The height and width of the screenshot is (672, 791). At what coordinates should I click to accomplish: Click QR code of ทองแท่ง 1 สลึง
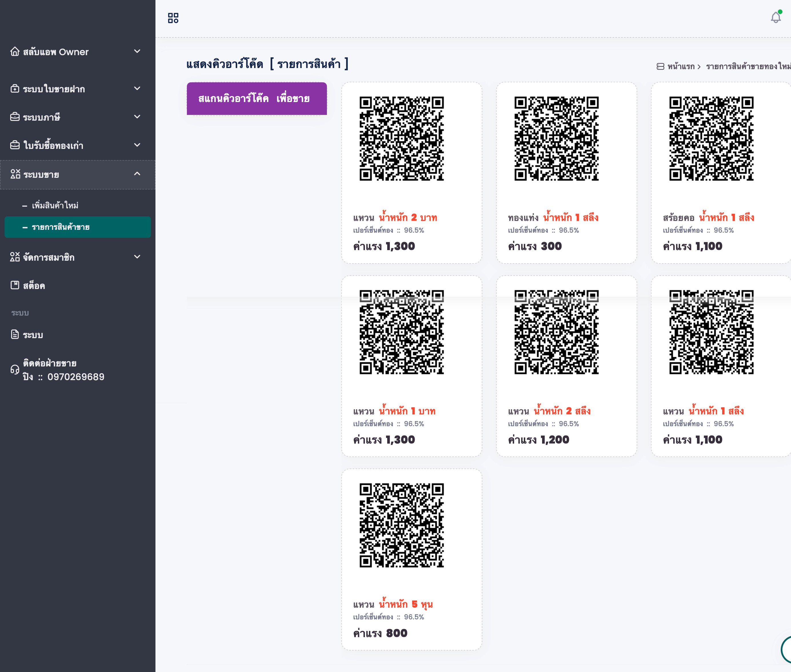pyautogui.click(x=556, y=139)
